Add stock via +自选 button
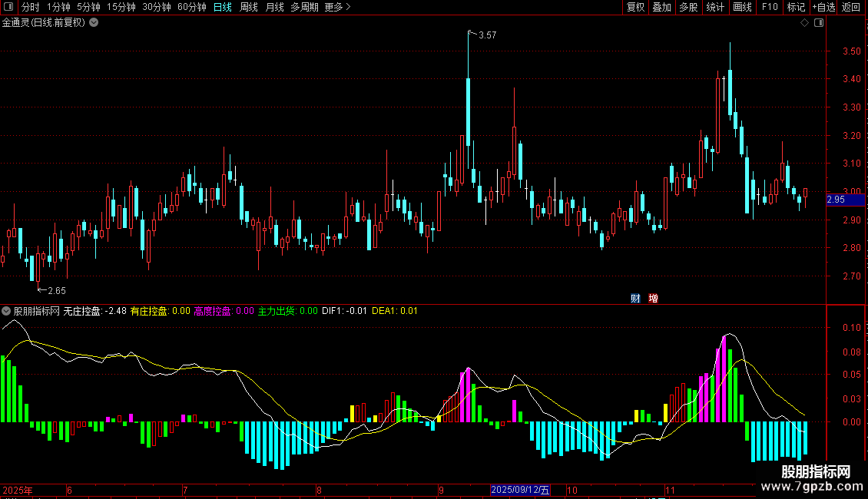The image size is (868, 499). 823,8
